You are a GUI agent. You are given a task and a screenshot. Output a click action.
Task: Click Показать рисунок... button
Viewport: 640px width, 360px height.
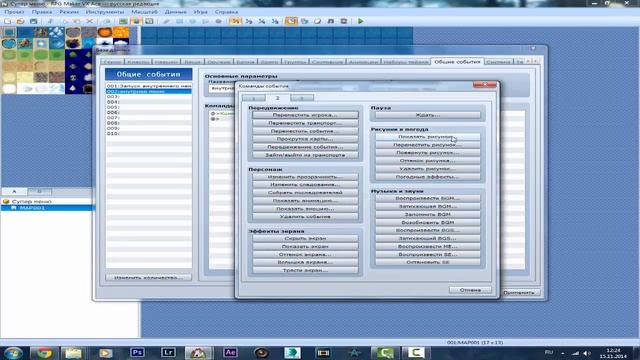point(428,137)
